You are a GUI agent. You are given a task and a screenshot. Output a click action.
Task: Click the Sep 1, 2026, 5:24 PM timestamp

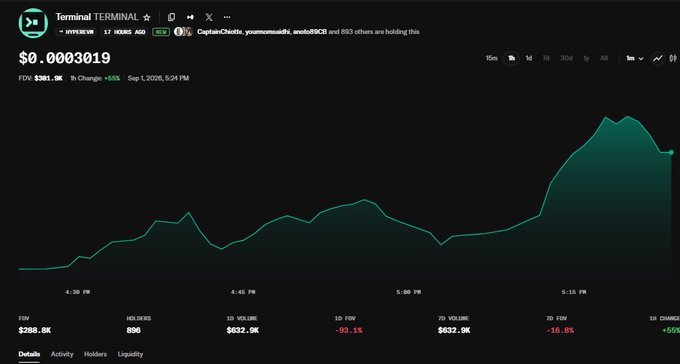[x=158, y=78]
